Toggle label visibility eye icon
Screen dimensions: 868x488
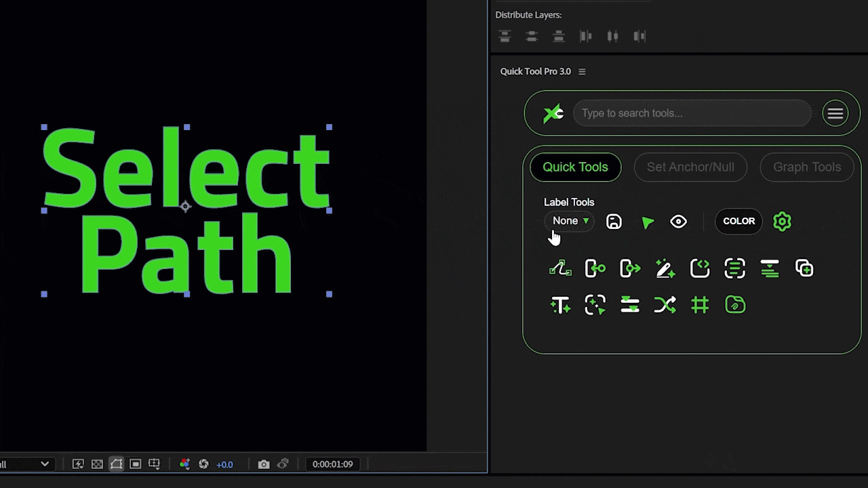678,222
